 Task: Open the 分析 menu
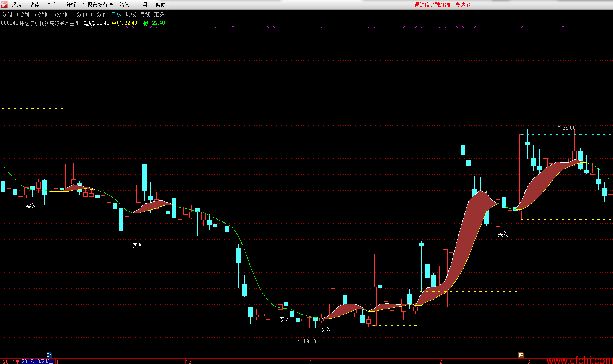click(x=71, y=5)
